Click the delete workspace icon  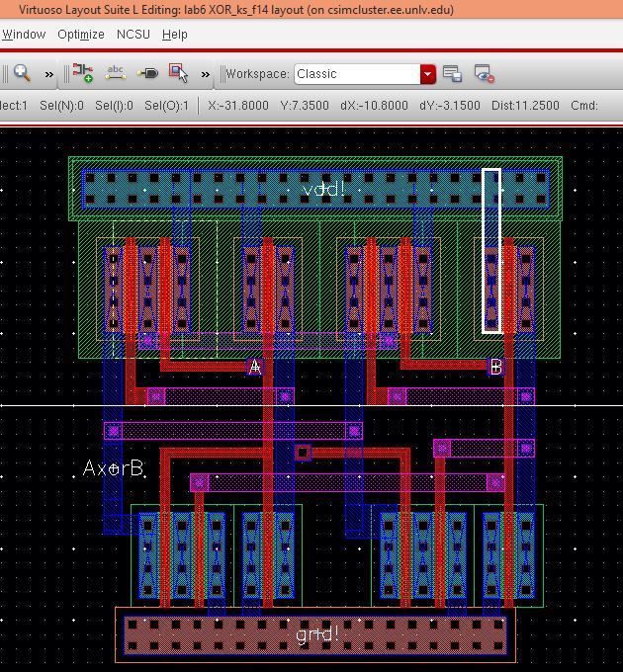(x=484, y=74)
